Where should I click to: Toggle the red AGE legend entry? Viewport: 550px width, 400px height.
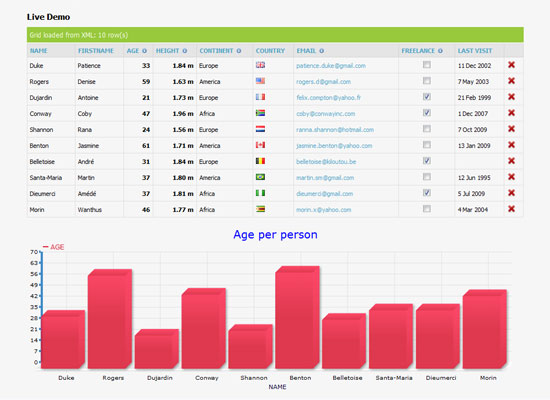[x=54, y=247]
